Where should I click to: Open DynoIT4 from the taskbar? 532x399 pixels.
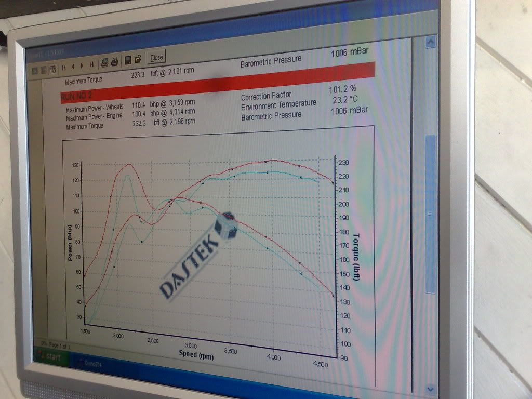pos(90,364)
